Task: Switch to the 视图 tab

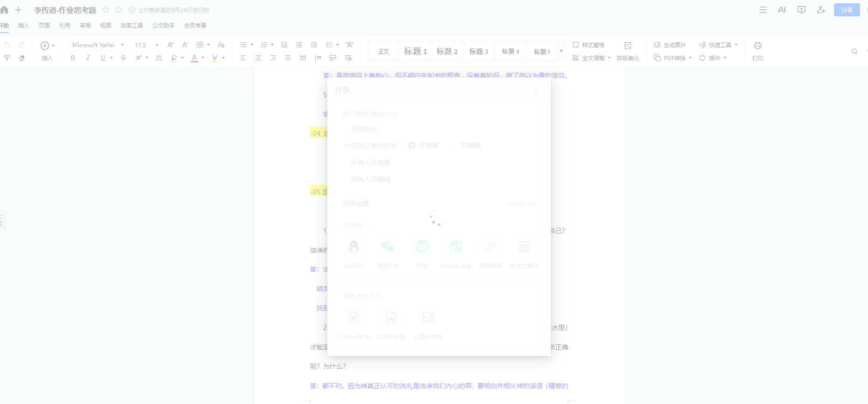Action: tap(106, 26)
